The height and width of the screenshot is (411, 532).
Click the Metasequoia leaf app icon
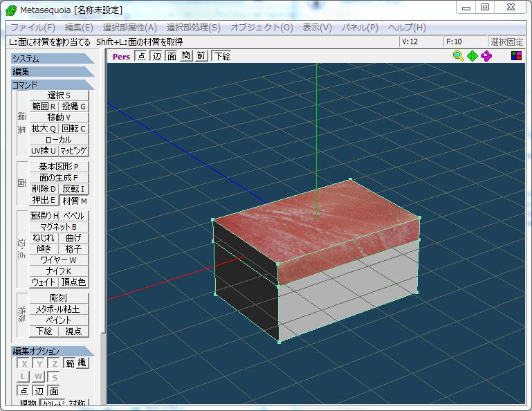[11, 10]
